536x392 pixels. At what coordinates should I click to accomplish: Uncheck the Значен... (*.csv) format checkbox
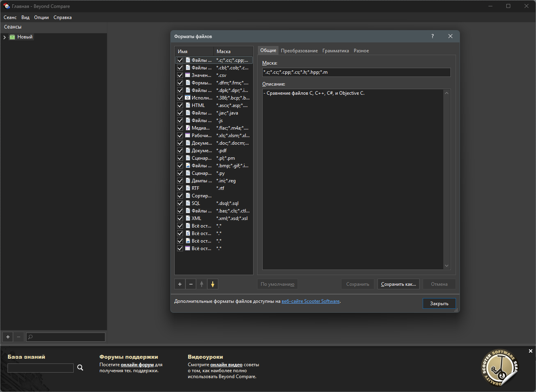180,75
